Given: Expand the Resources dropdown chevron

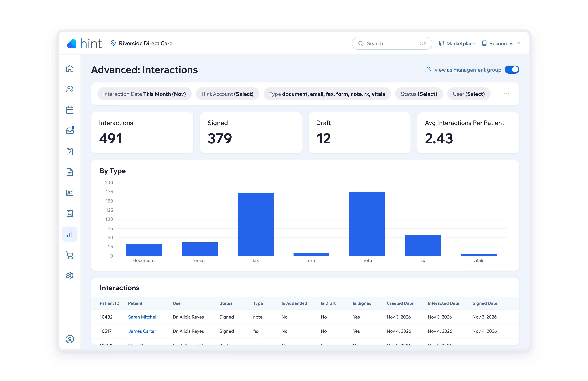Looking at the screenshot, I should point(519,43).
